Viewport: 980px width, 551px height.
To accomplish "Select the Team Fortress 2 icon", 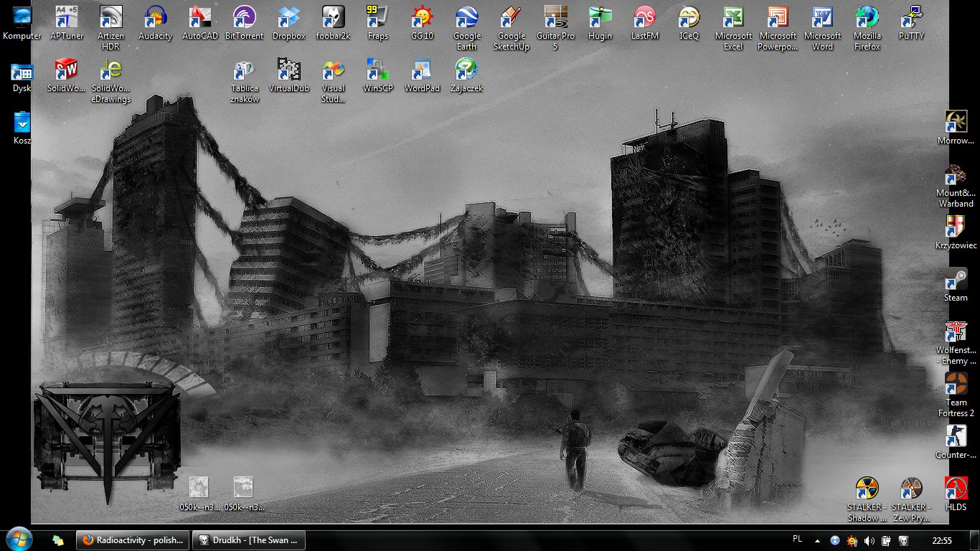I will click(x=956, y=385).
